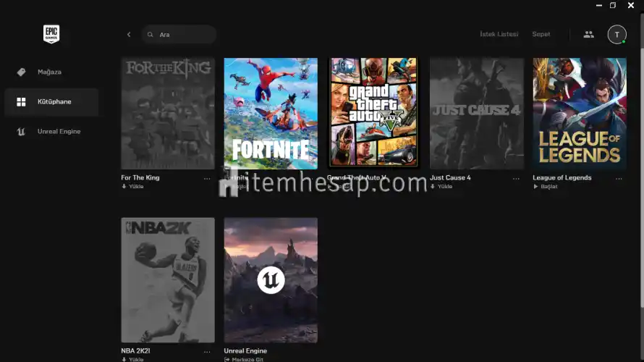Open options menu for NBA 2K21
The height and width of the screenshot is (362, 644).
coord(207,351)
